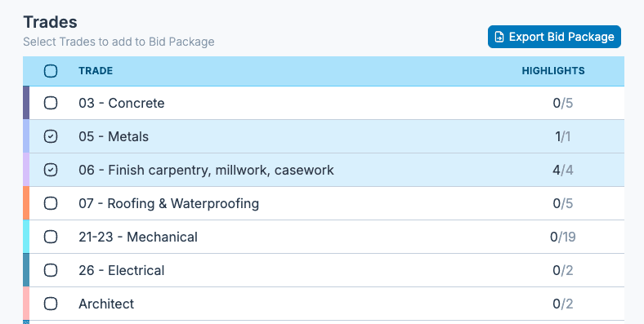This screenshot has height=324, width=644.
Task: Sort by the TRADE column header
Action: (x=96, y=71)
